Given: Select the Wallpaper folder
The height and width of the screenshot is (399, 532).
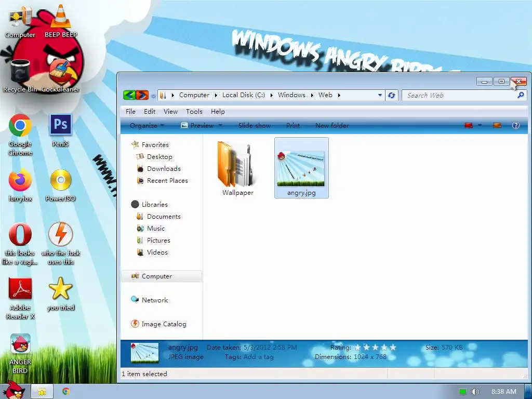Looking at the screenshot, I should [238, 168].
